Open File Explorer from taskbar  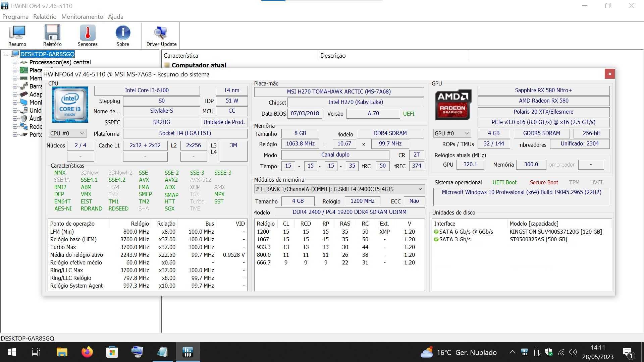pyautogui.click(x=62, y=352)
